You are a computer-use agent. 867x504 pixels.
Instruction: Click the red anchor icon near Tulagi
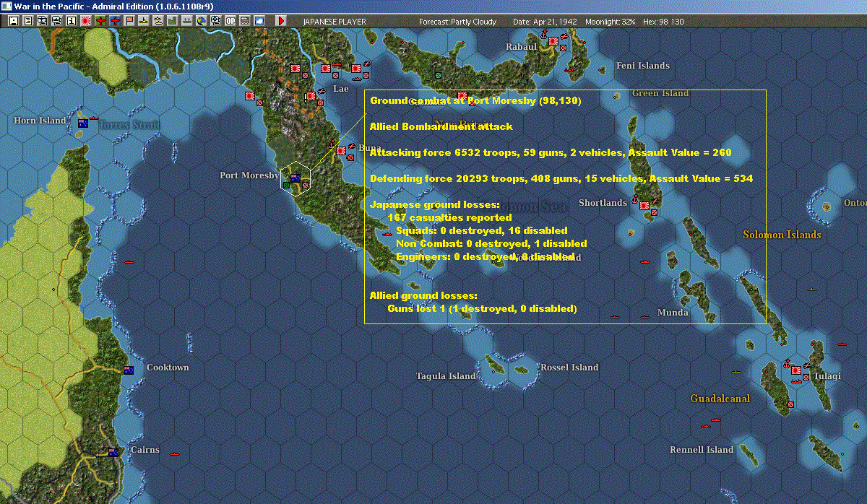(x=785, y=364)
